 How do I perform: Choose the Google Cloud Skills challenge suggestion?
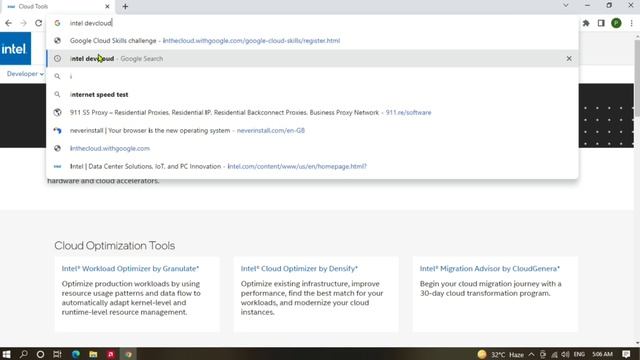point(312,41)
